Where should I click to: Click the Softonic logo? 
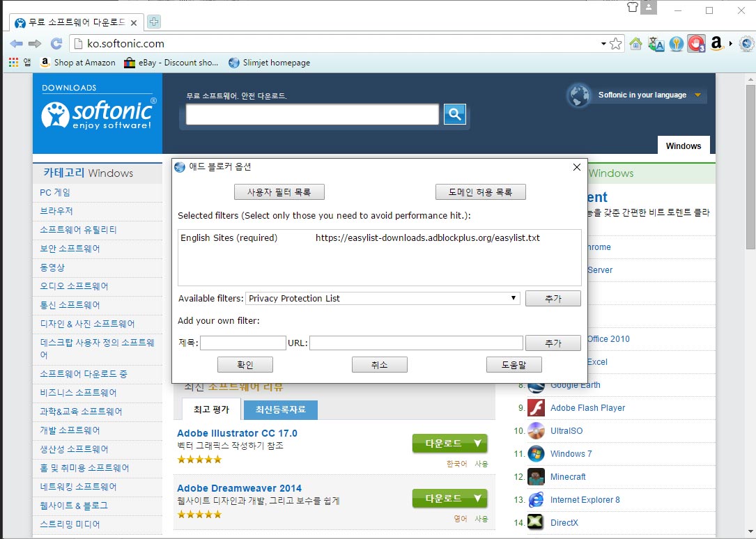pos(99,114)
